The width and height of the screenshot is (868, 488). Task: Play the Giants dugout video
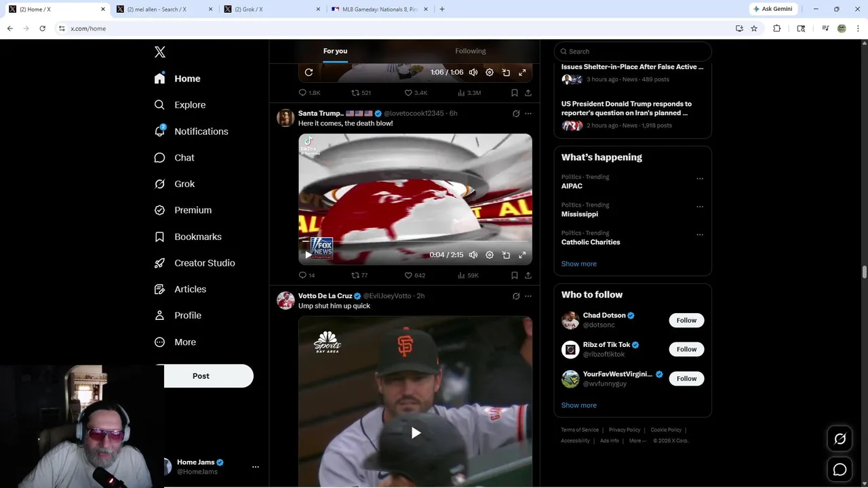coord(416,433)
